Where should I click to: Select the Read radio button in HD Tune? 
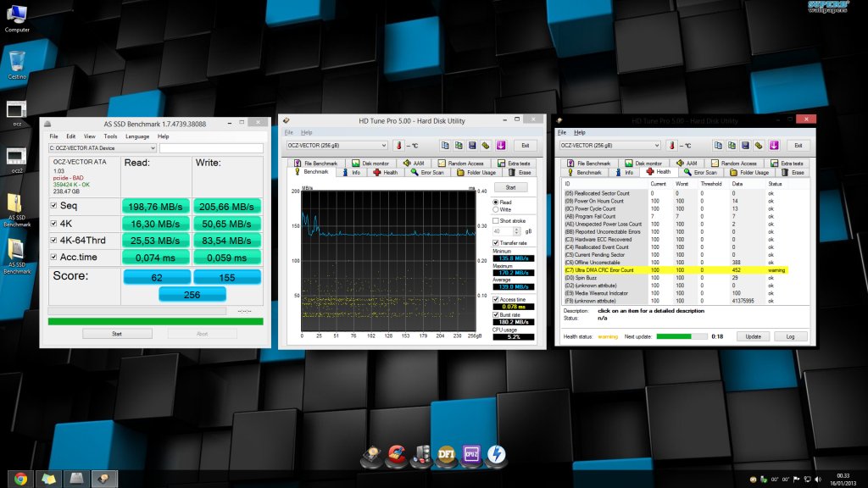point(495,202)
